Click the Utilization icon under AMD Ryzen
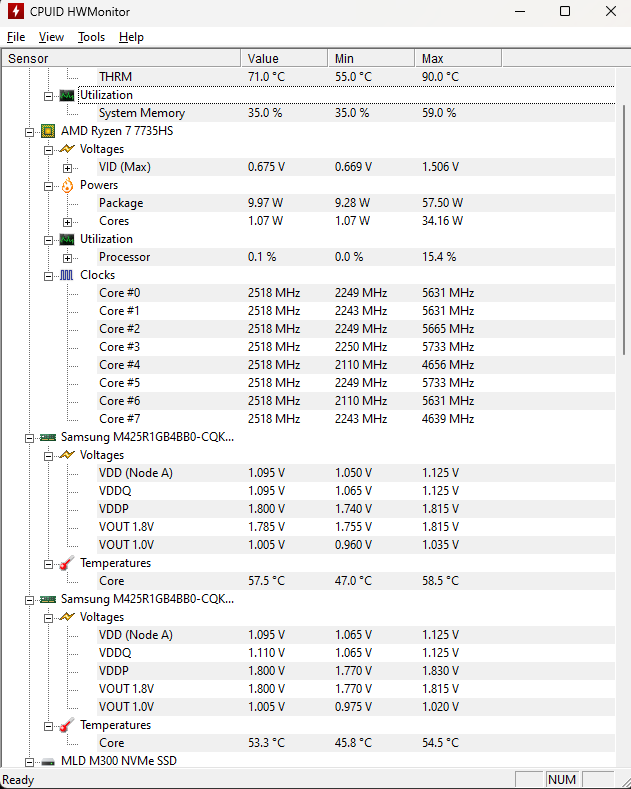The width and height of the screenshot is (631, 789). click(x=67, y=240)
